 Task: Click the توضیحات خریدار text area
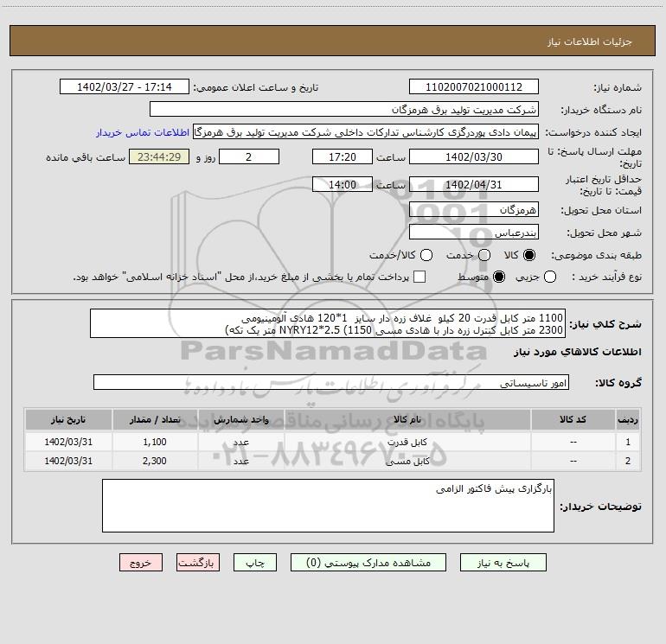328,506
